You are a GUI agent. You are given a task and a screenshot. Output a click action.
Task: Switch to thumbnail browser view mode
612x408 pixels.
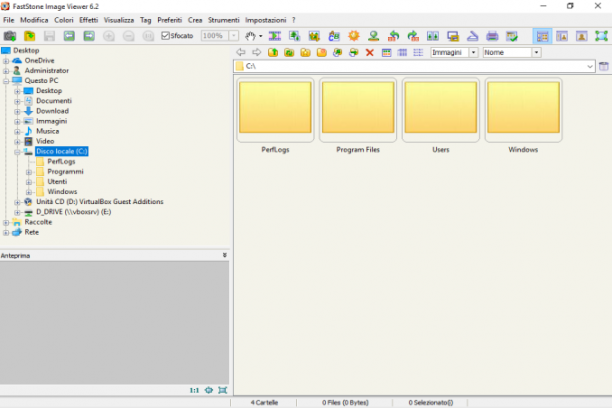[x=543, y=36]
